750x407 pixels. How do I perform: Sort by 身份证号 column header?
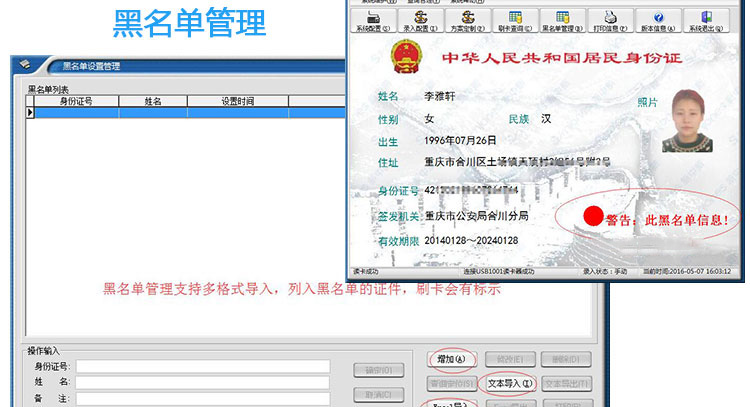[77, 101]
